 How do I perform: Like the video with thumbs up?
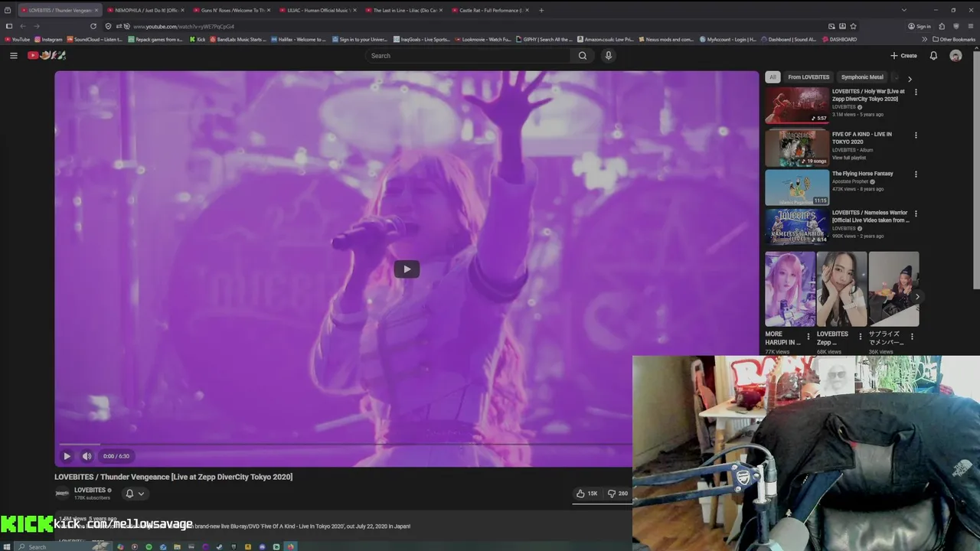point(586,494)
